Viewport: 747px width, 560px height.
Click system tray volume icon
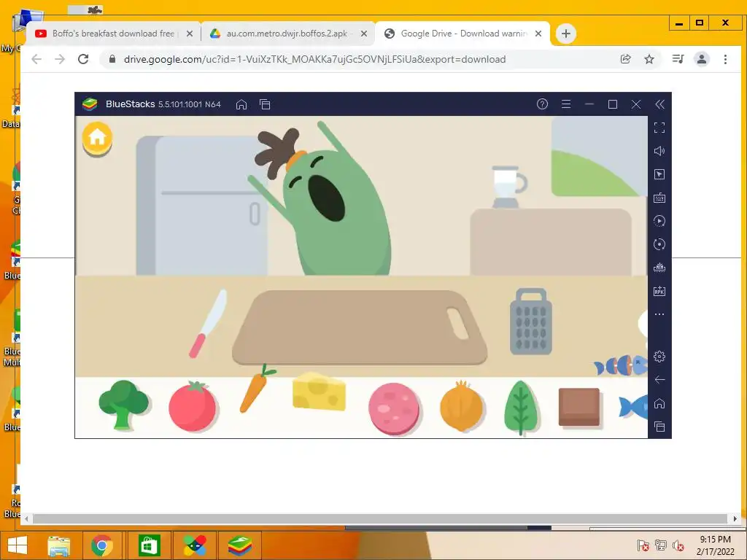(678, 545)
